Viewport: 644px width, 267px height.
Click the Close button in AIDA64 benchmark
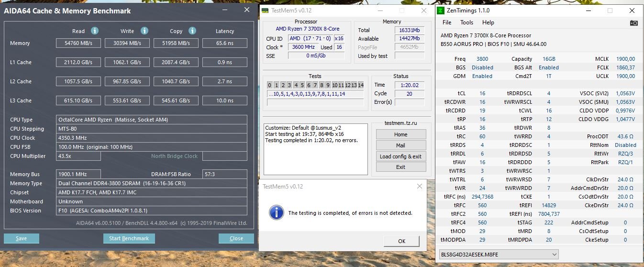coord(236,238)
